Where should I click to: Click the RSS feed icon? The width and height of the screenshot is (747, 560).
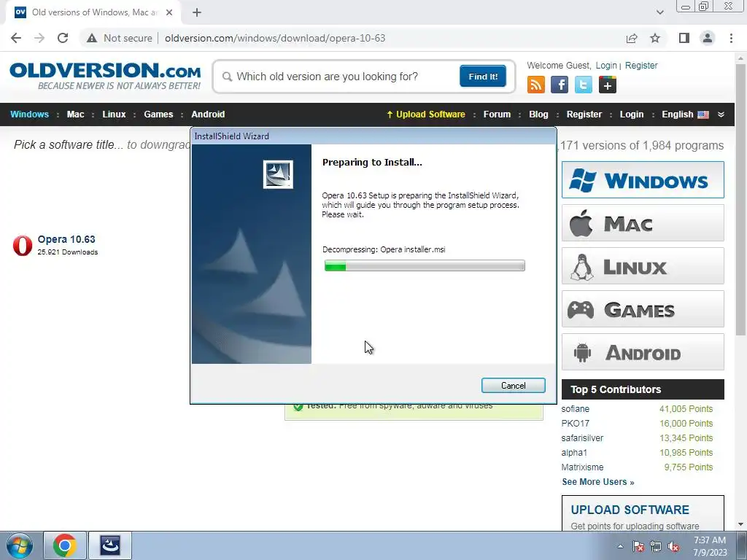(536, 85)
